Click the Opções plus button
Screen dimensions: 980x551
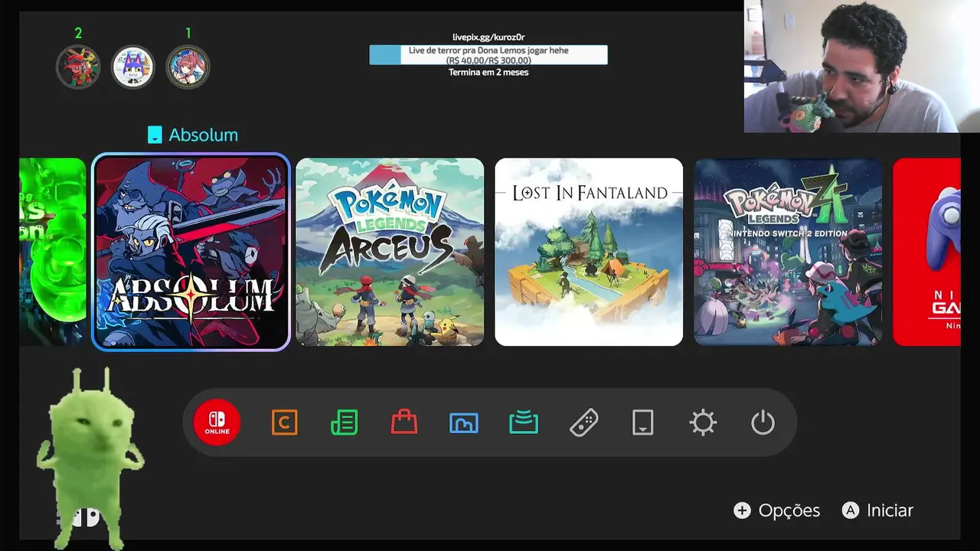(776, 510)
